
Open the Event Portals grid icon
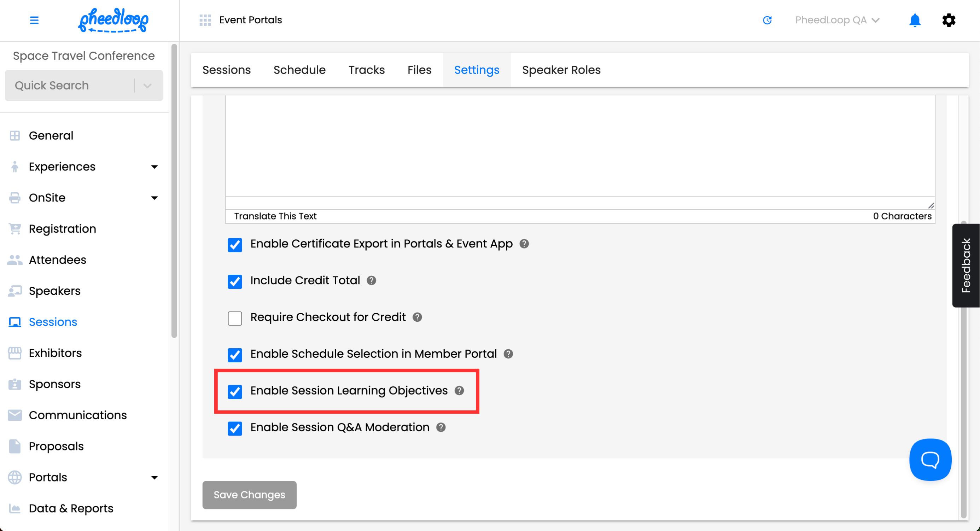(x=205, y=20)
